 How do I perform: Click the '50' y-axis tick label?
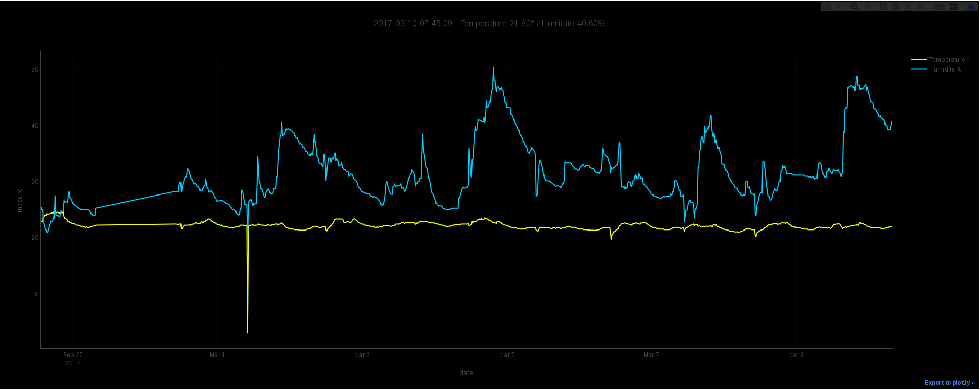[35, 69]
